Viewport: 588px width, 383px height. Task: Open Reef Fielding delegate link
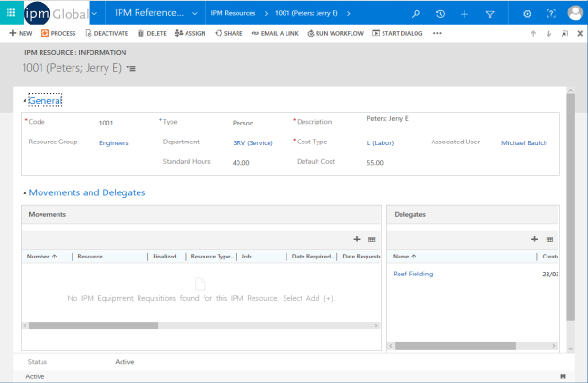tap(413, 274)
